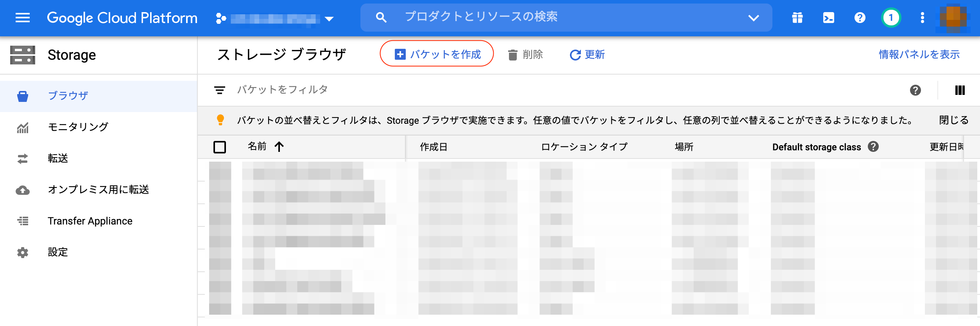Click 情報パネルを表示 link
Viewport: 980px width, 326px height.
tap(919, 54)
